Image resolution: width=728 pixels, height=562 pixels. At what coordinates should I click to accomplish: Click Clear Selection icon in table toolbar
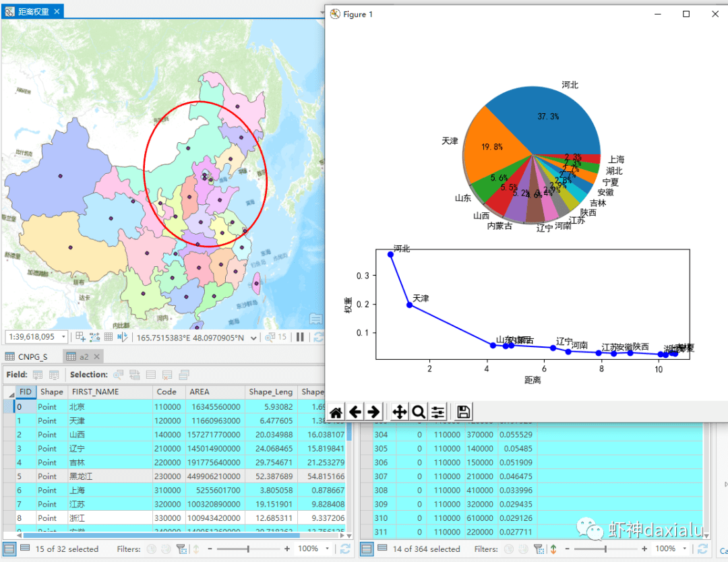point(151,375)
